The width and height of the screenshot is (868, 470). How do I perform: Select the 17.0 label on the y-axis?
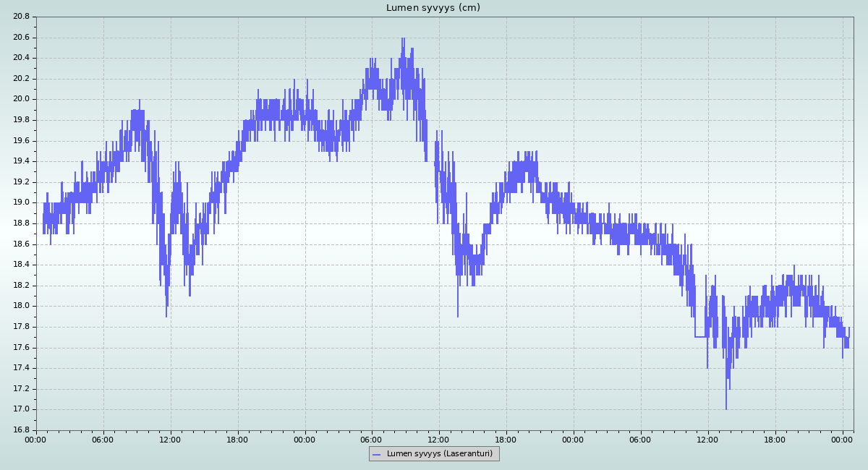click(x=21, y=409)
